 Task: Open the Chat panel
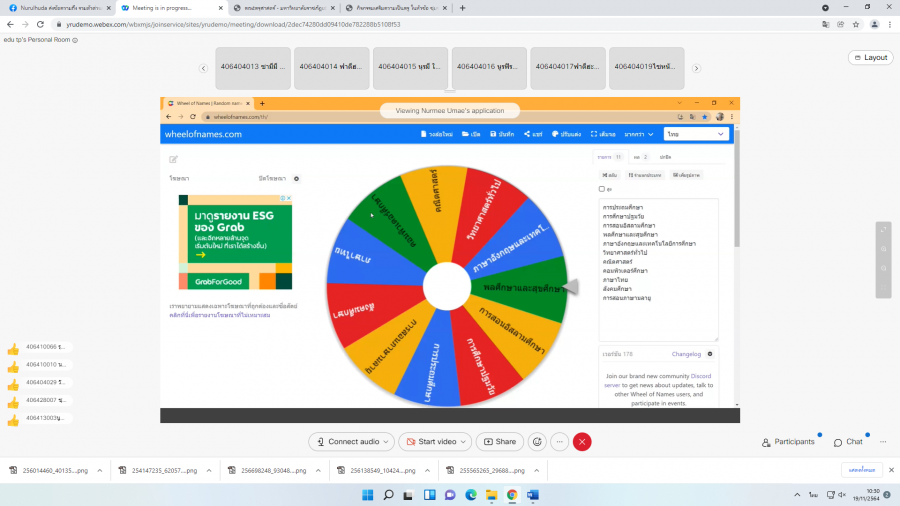848,441
